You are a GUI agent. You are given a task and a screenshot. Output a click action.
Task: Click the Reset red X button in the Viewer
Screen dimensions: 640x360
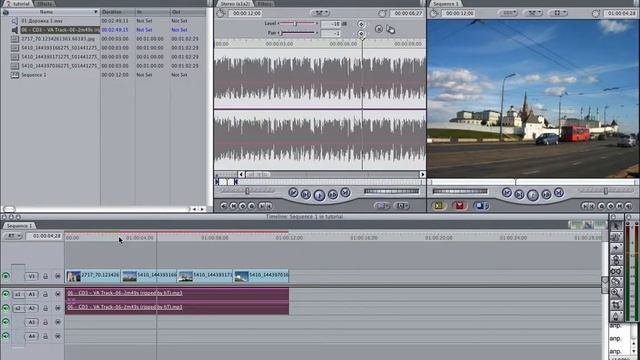tap(379, 29)
